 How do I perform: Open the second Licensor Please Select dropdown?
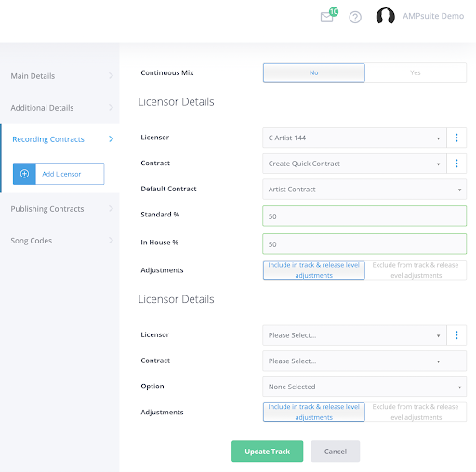354,335
